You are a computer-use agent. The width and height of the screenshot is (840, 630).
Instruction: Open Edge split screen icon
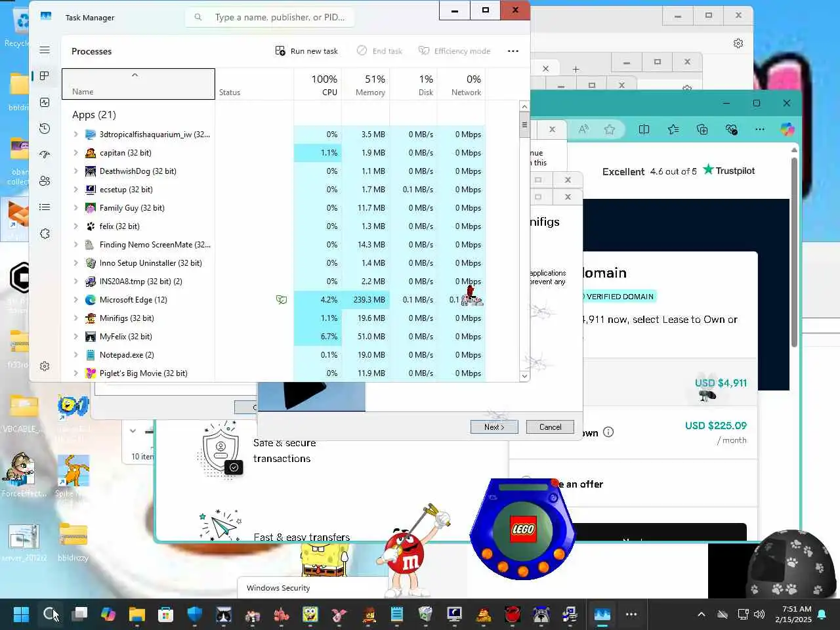644,129
